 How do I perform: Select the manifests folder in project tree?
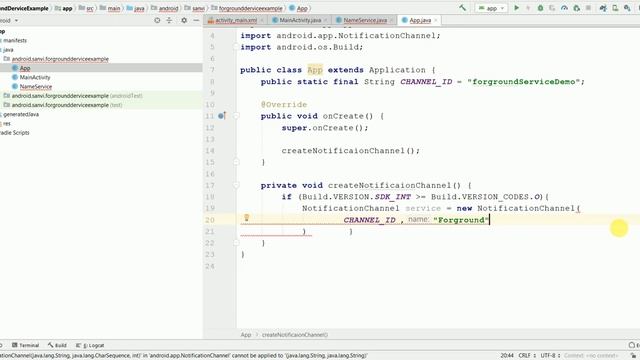pos(15,40)
